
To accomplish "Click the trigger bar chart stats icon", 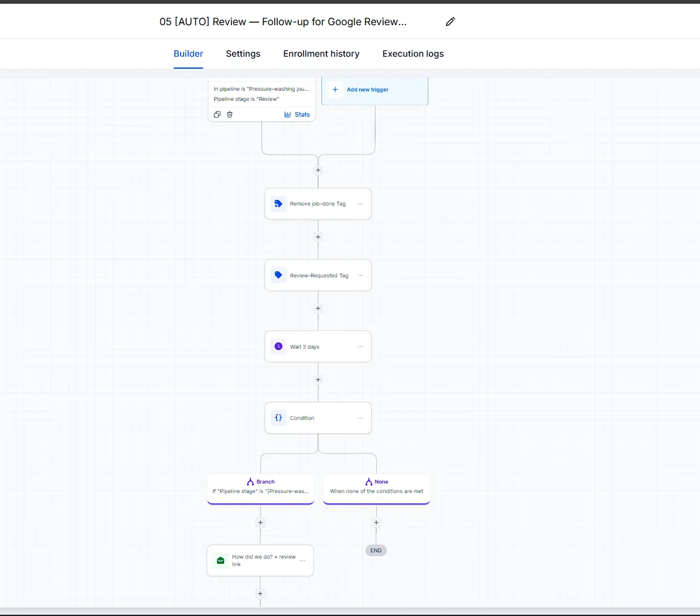I will coord(287,114).
